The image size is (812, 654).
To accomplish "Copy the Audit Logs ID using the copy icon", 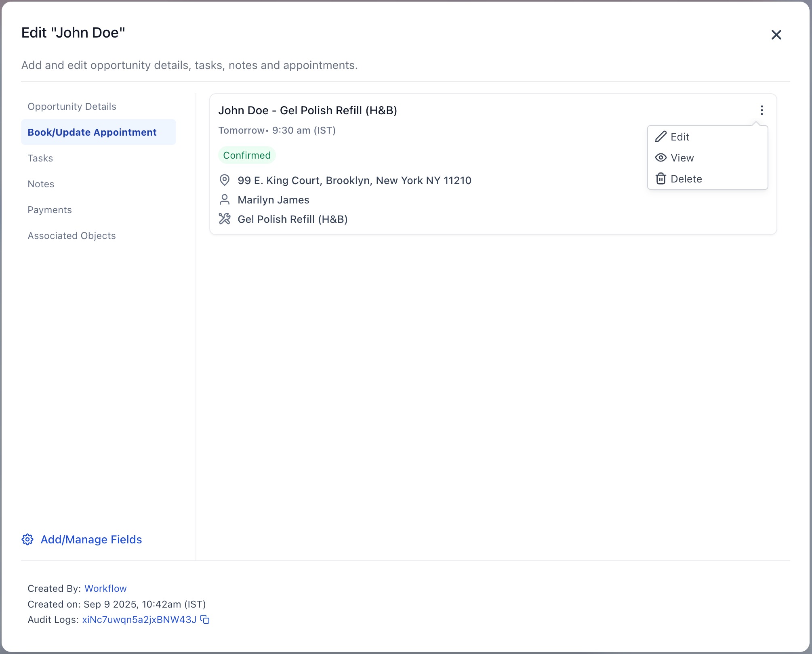I will pos(204,620).
